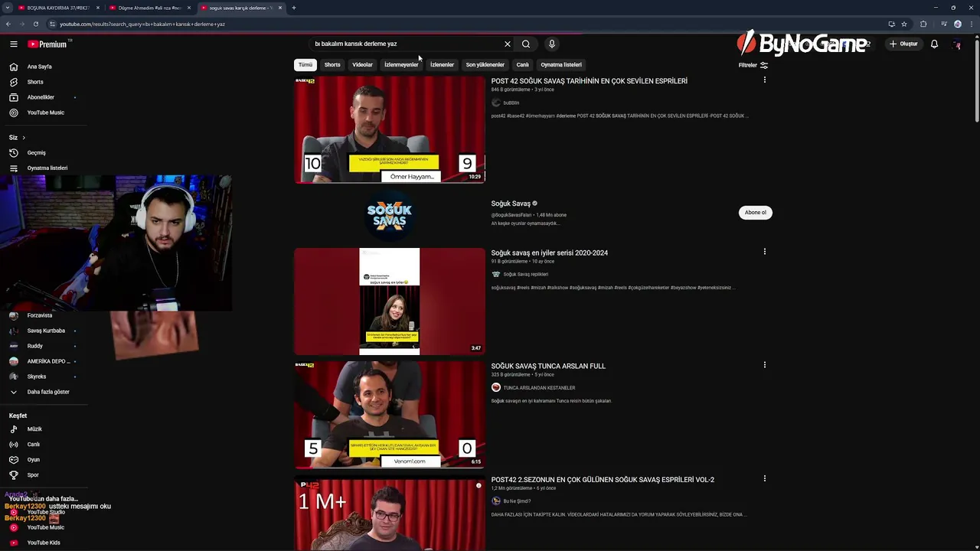Start voice search with microphone icon
The height and width of the screenshot is (551, 980).
coord(551,44)
